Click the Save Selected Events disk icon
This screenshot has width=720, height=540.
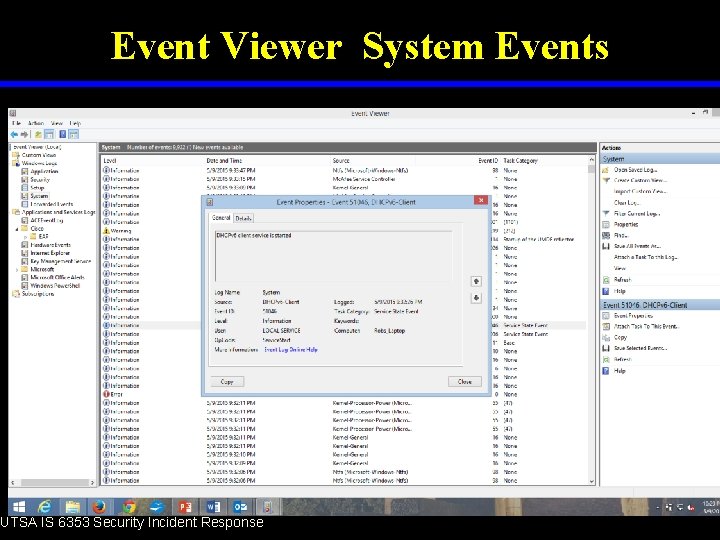(x=606, y=348)
